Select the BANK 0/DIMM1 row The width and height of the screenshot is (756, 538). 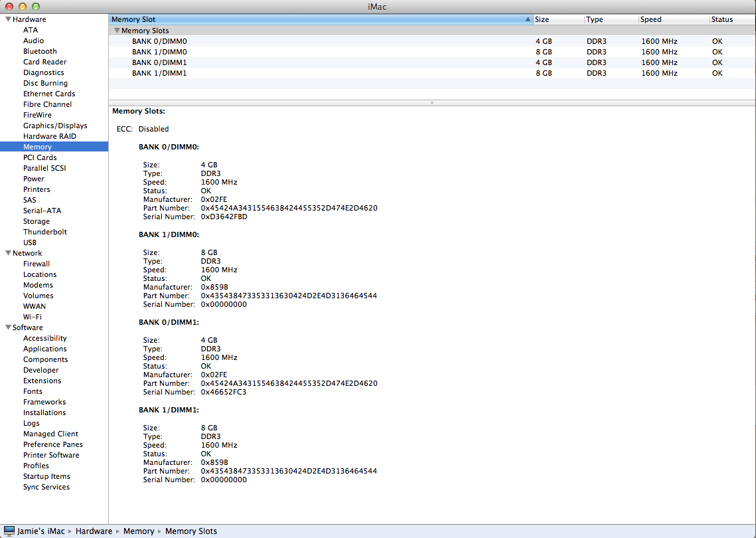[432, 62]
